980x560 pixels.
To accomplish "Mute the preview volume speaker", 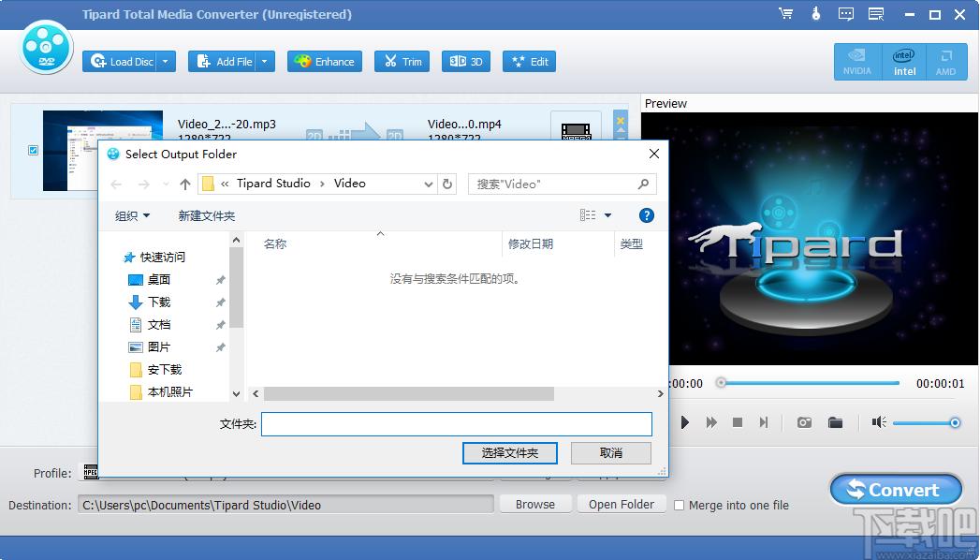I will point(878,422).
